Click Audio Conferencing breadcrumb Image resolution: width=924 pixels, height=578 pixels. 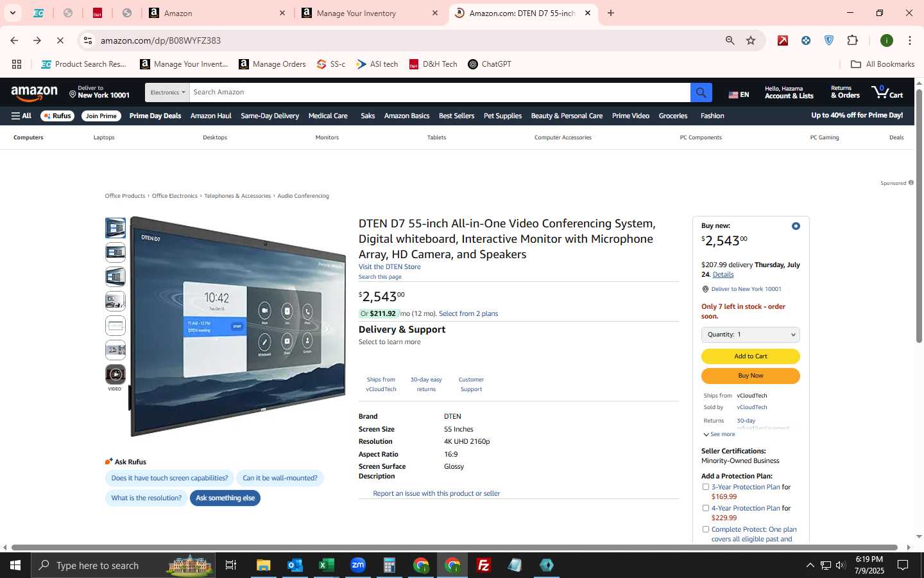(303, 196)
